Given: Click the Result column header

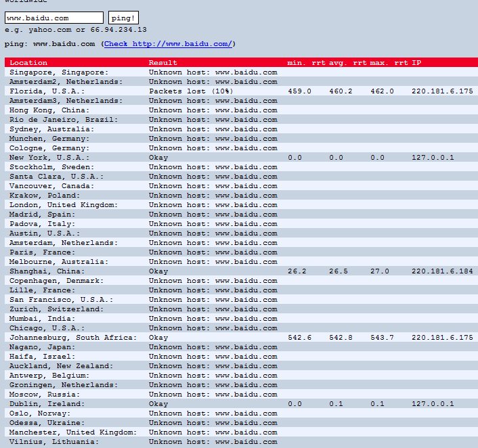Looking at the screenshot, I should coord(162,62).
